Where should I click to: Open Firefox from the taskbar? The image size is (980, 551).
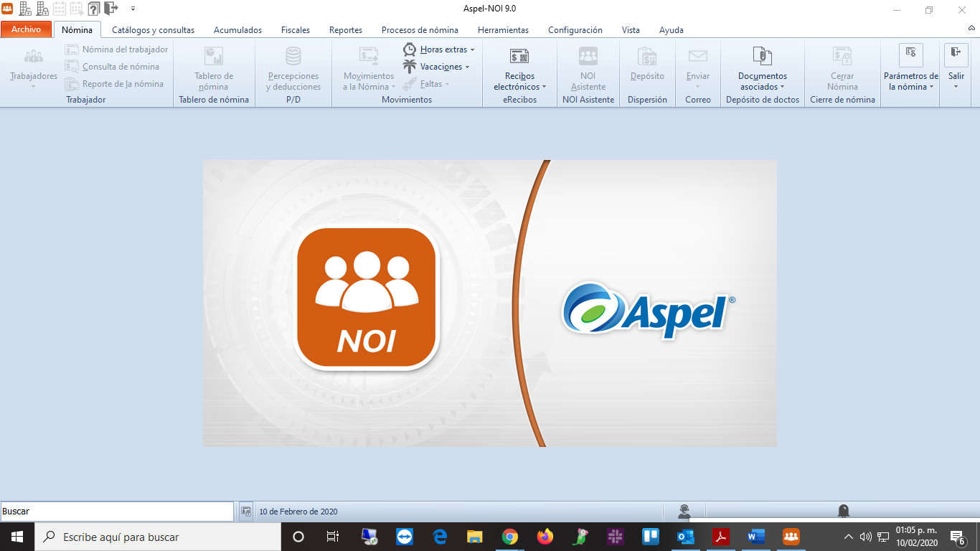pyautogui.click(x=545, y=537)
